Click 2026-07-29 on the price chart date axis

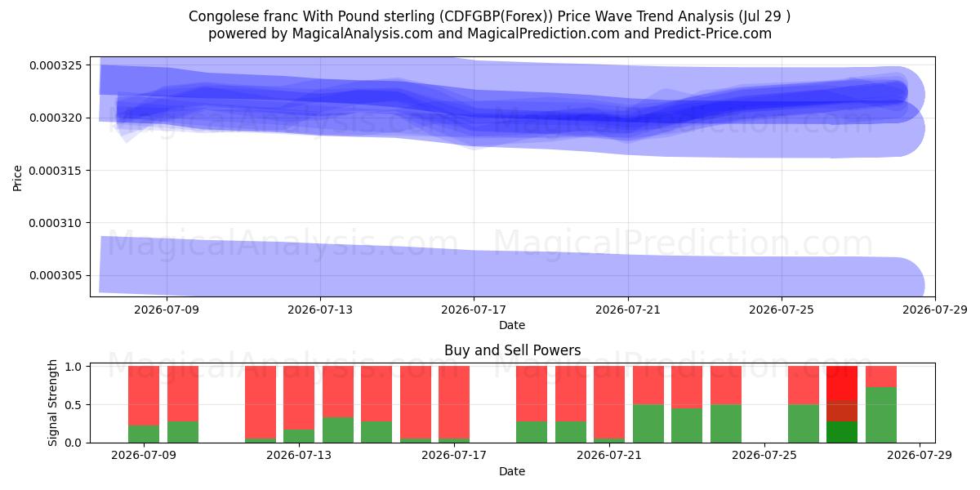(935, 310)
